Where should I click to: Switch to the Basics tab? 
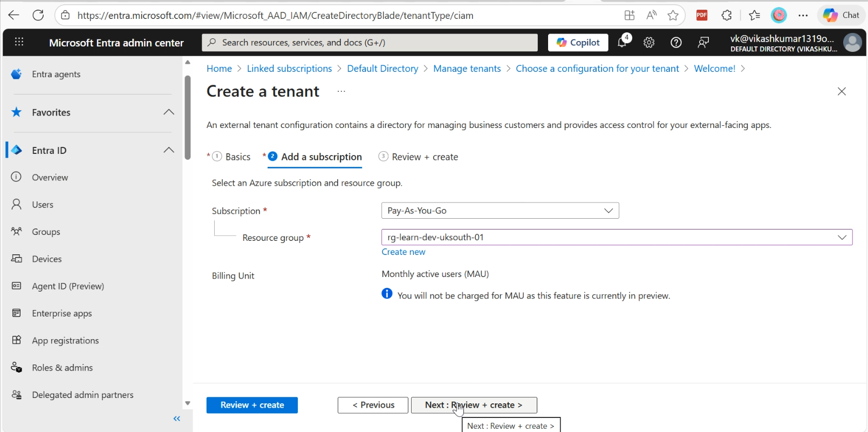coord(237,157)
